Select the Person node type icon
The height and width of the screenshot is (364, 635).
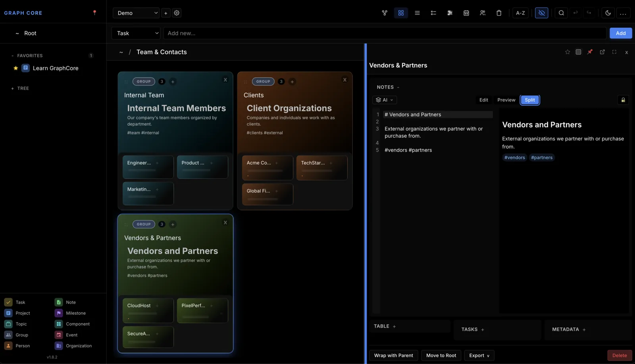coord(8,346)
